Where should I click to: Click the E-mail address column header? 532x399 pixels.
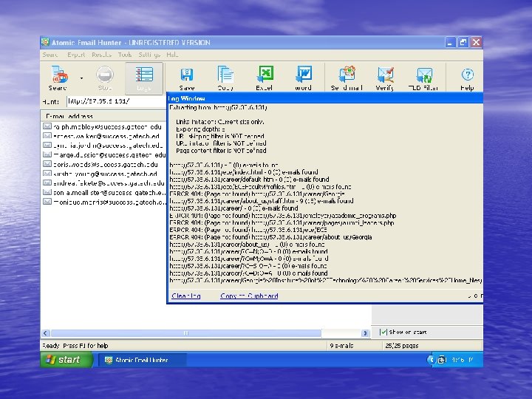tap(103, 116)
